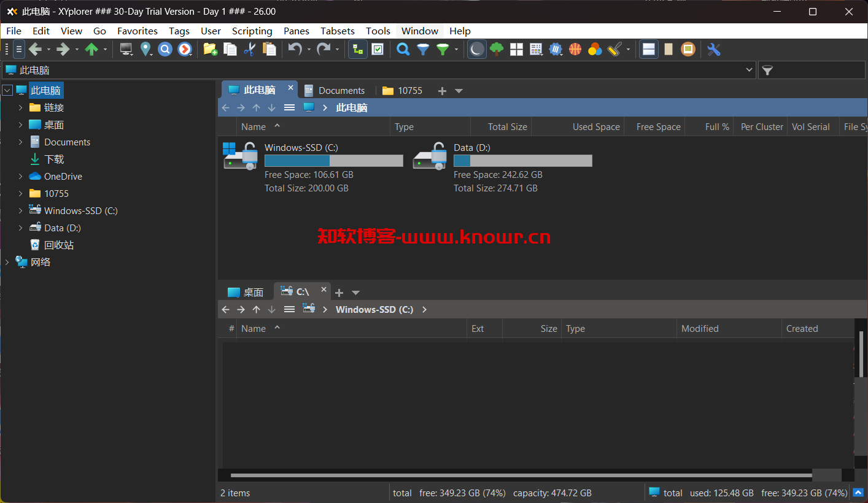Click the blue funnel filter icon
Viewport: 868px width, 503px height.
pos(423,50)
